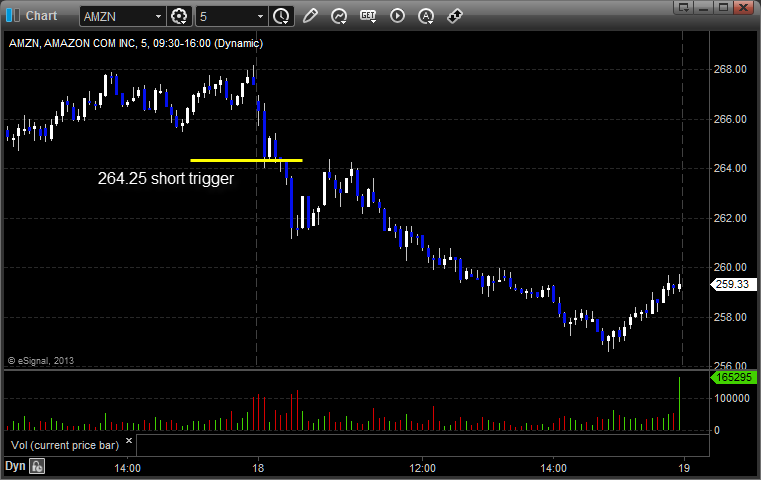
Task: Maximize the Chart window
Action: 723,7
